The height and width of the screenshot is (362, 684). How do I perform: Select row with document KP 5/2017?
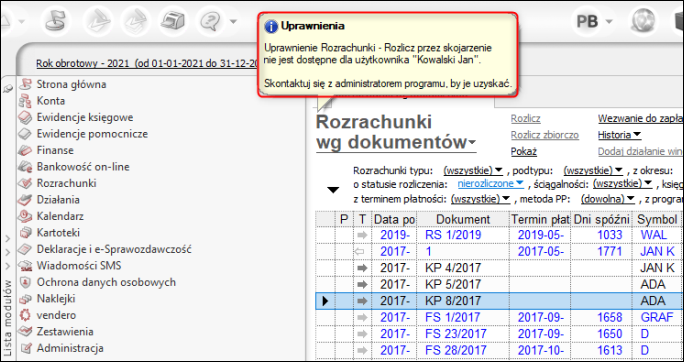(x=499, y=284)
